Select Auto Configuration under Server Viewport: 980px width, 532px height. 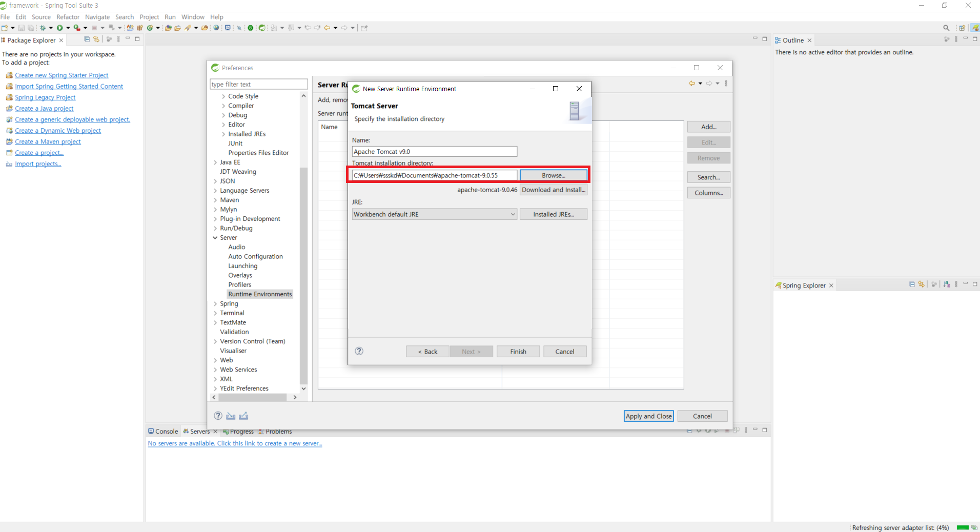255,257
